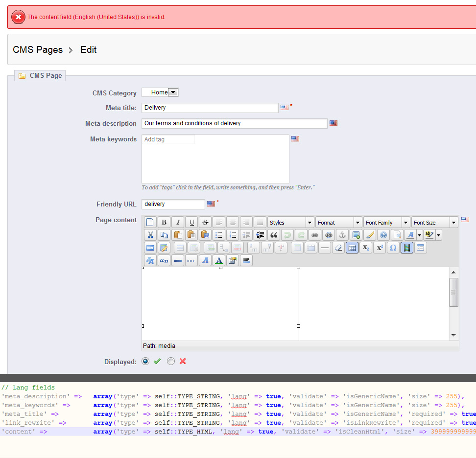Screen dimensions: 476x458
Task: Paste as plain text icon
Action: point(191,235)
